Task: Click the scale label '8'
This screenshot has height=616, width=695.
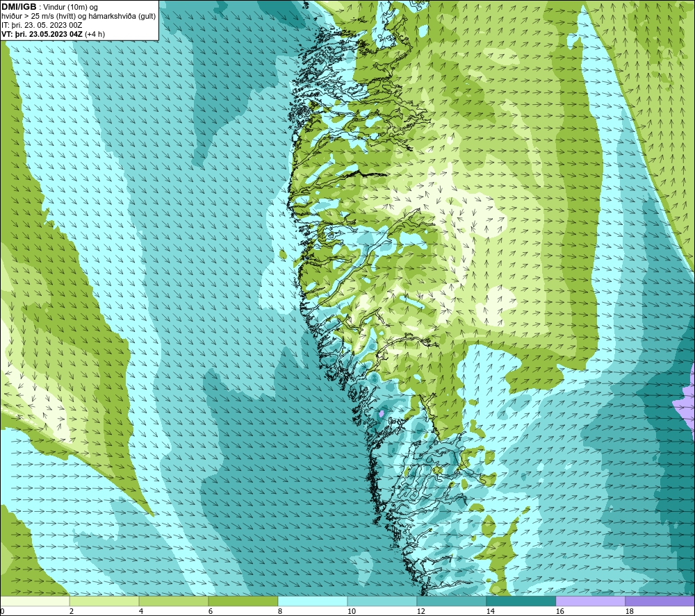Action: tap(280, 611)
